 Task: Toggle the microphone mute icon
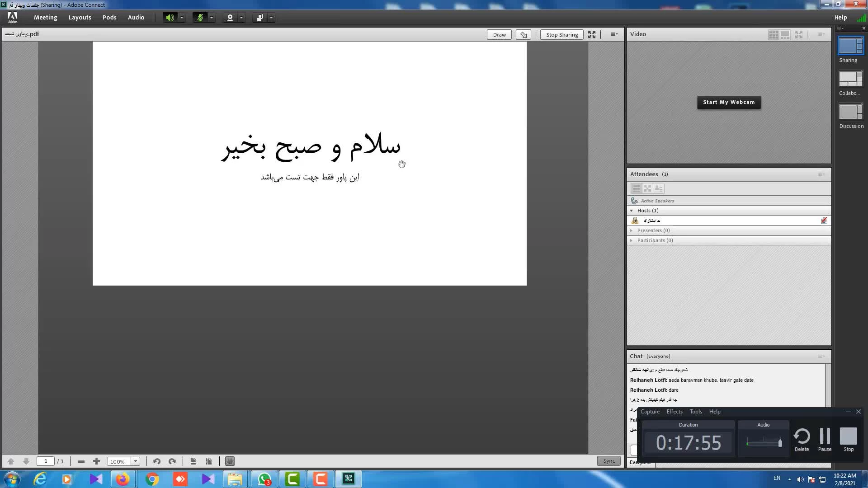(200, 18)
